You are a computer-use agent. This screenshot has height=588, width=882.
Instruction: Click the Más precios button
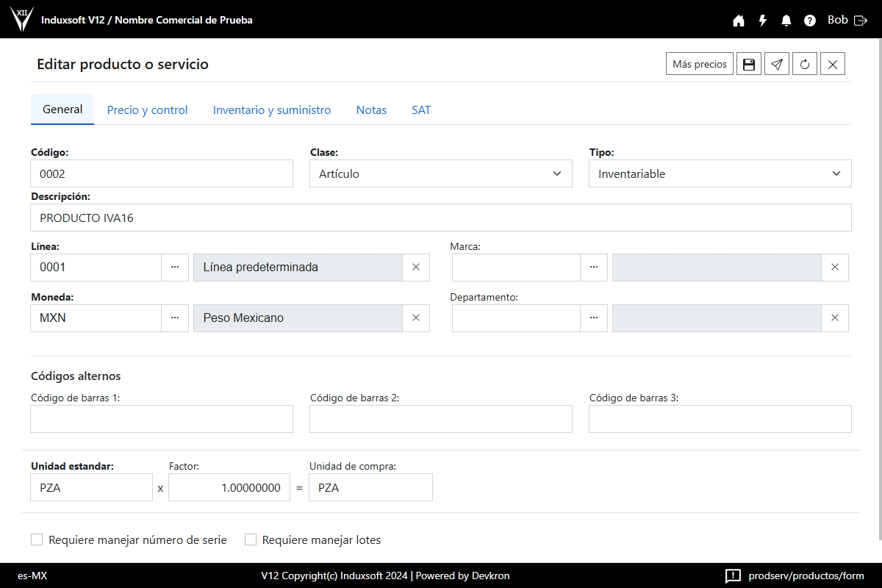coord(699,64)
